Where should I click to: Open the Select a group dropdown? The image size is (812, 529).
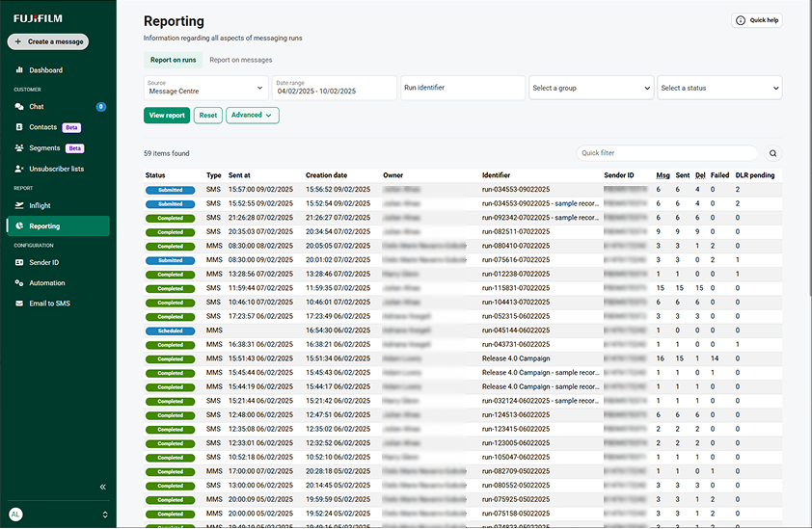click(591, 88)
